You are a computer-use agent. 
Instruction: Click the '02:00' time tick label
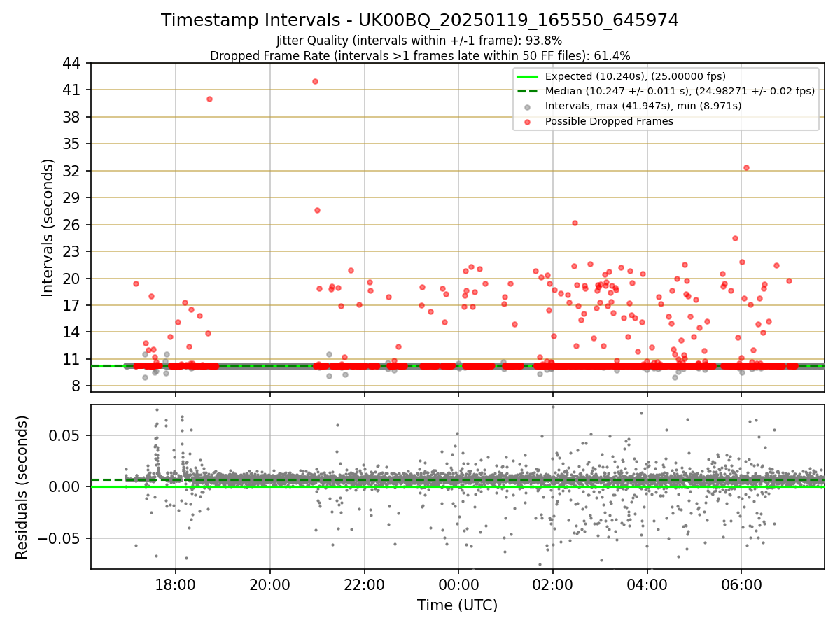click(x=553, y=584)
